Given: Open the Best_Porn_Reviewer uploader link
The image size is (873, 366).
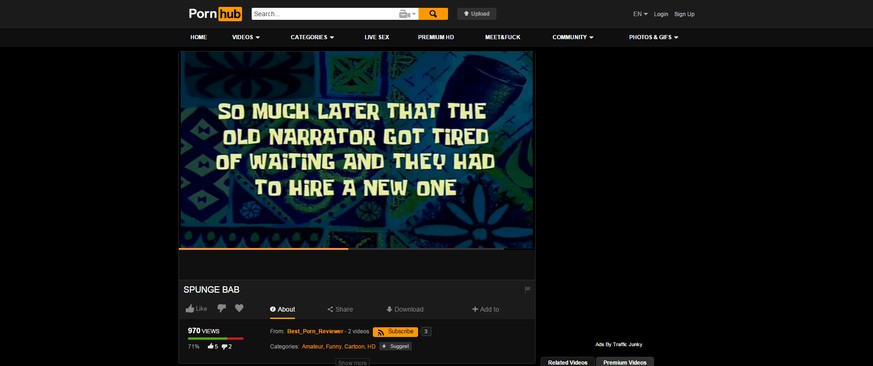Looking at the screenshot, I should [x=315, y=331].
